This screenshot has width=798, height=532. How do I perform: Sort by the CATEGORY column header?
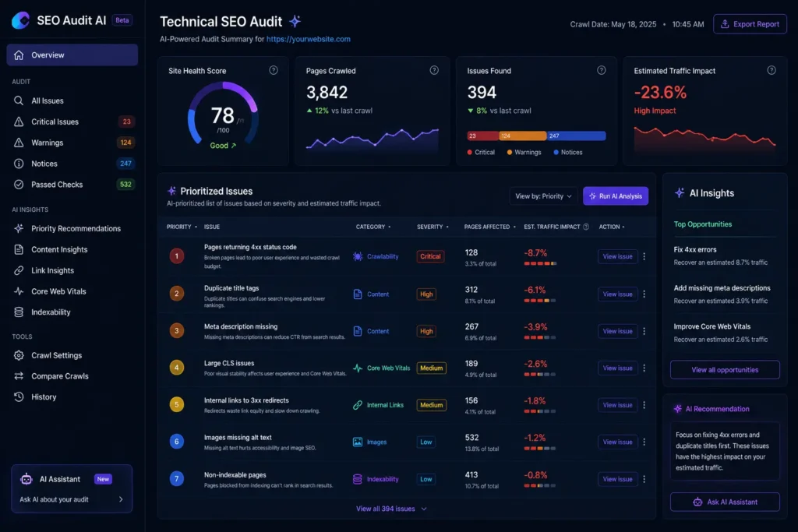pos(373,227)
